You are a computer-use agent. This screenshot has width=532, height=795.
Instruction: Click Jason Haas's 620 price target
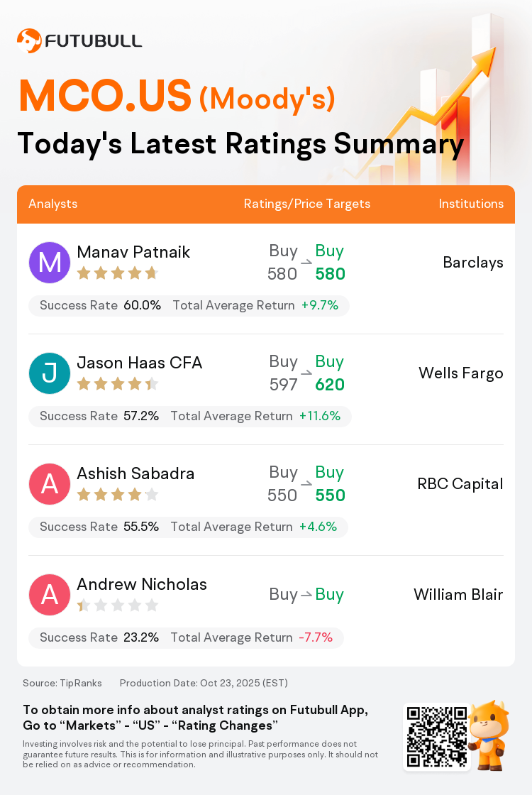tap(330, 385)
